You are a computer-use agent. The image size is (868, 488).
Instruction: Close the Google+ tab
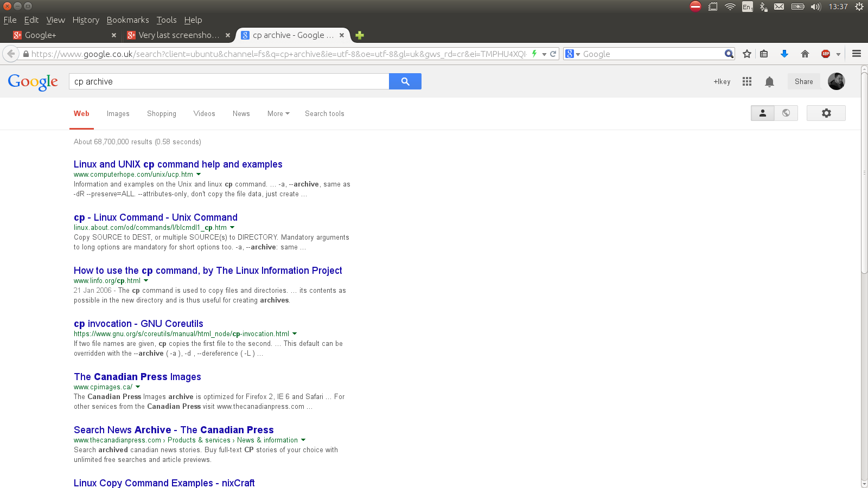point(113,35)
